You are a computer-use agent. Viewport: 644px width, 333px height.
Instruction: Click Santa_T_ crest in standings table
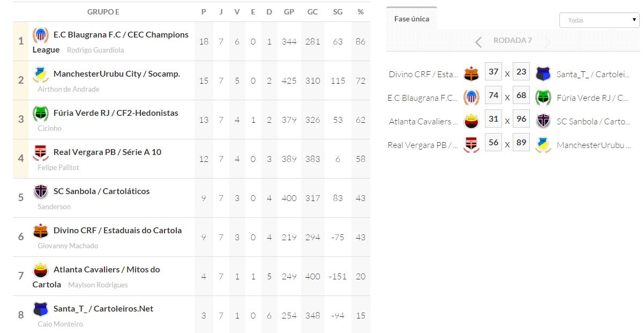(41, 309)
